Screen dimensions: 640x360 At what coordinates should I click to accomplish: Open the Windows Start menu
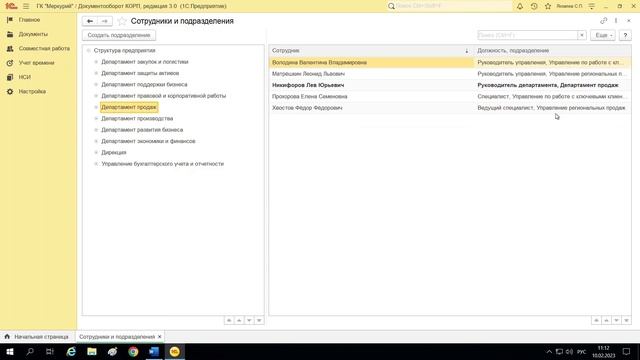10,352
